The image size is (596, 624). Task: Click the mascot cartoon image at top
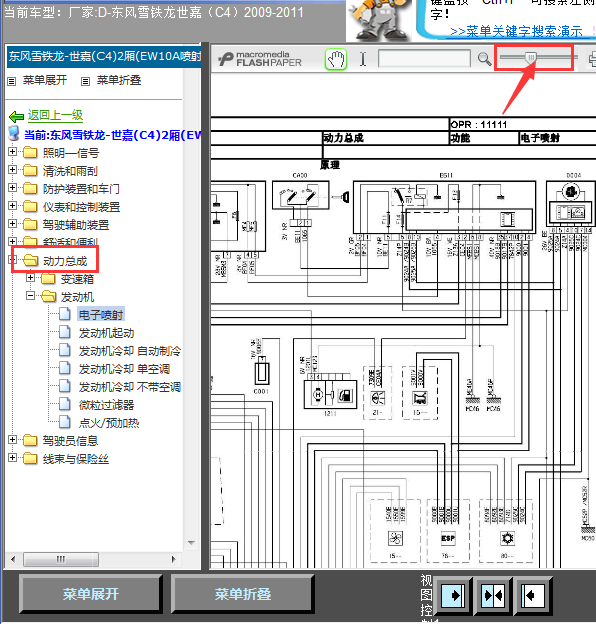click(x=379, y=20)
